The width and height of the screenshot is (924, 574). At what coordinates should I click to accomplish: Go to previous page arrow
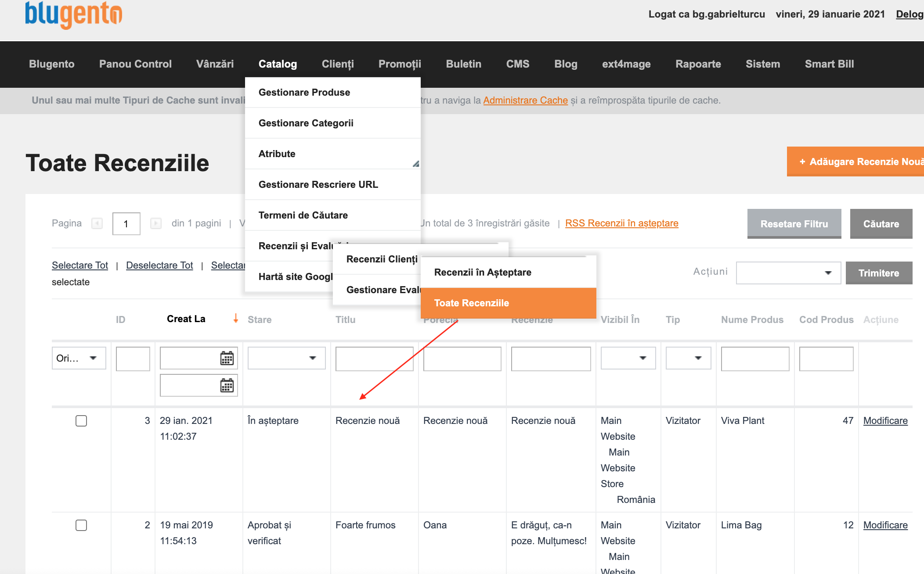tap(97, 223)
